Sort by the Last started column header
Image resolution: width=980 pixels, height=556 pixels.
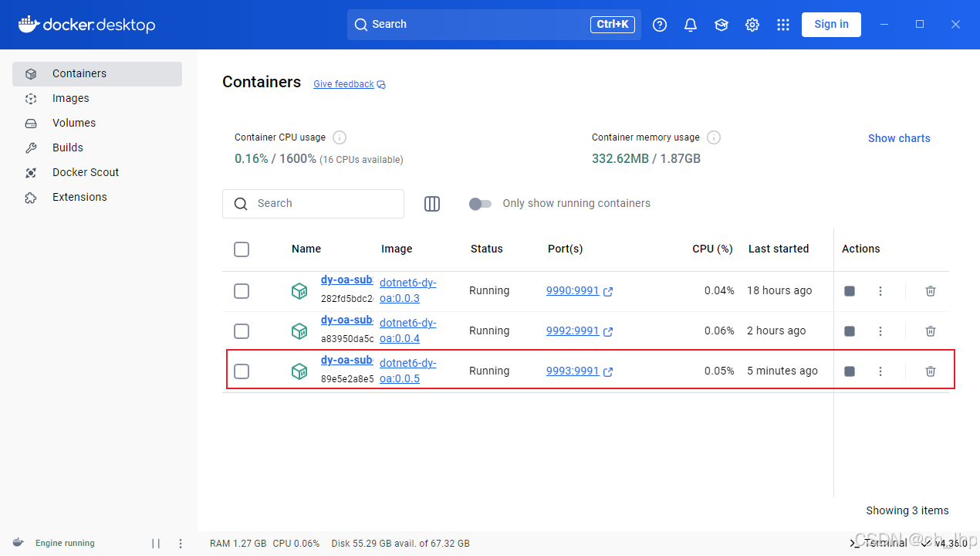(779, 249)
